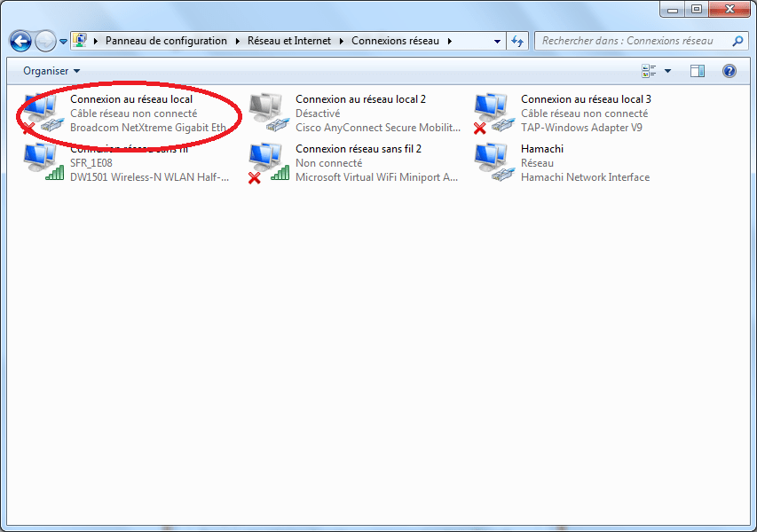Click the Control Panel icon in address bar

tap(80, 41)
